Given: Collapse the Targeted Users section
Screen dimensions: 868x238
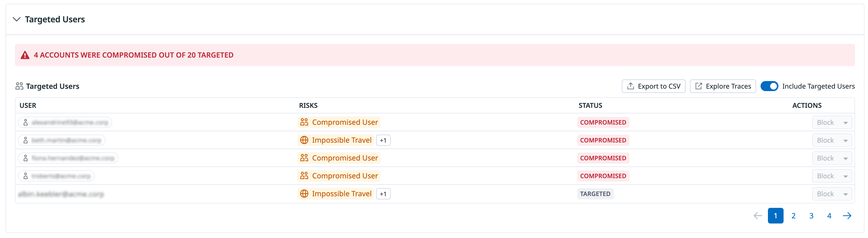Looking at the screenshot, I should [x=16, y=19].
